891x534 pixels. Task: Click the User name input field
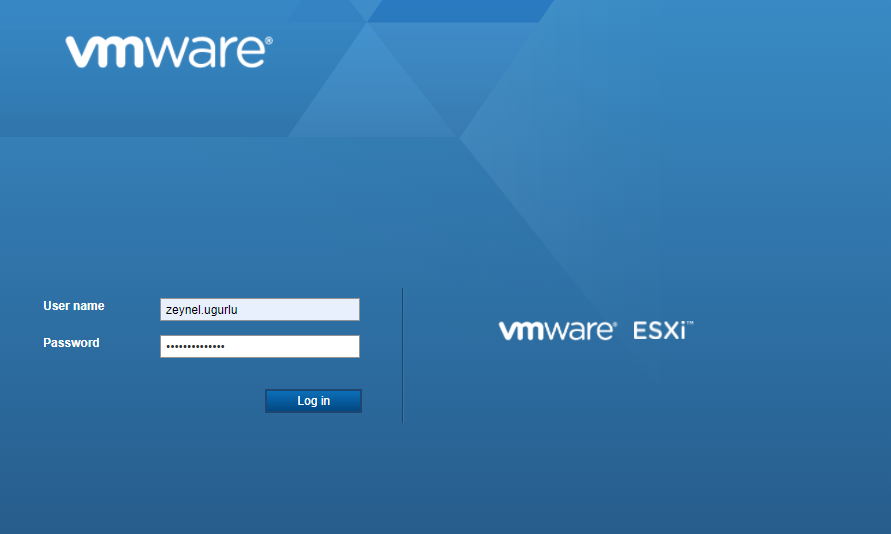point(260,310)
